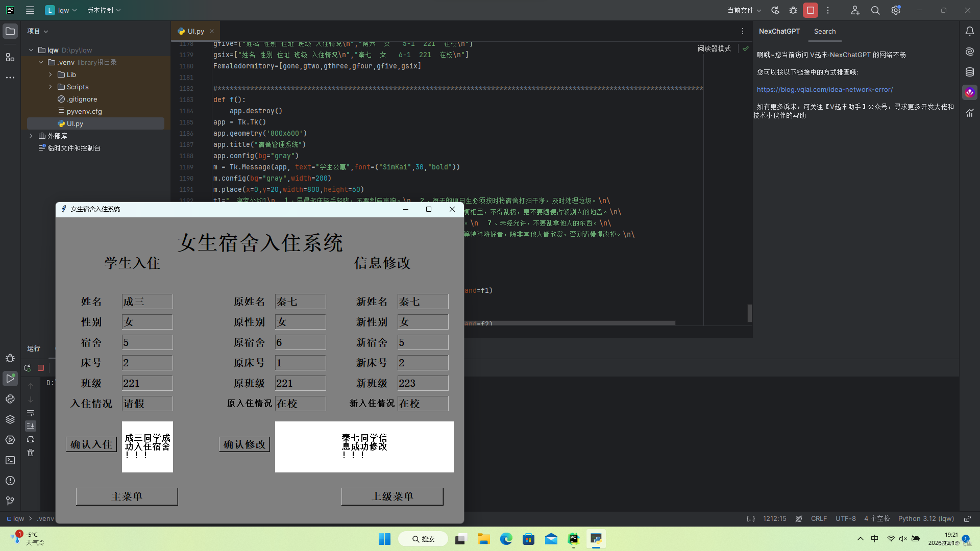Click the 确认修改 confirm modify button
Viewport: 980px width, 551px height.
point(244,444)
